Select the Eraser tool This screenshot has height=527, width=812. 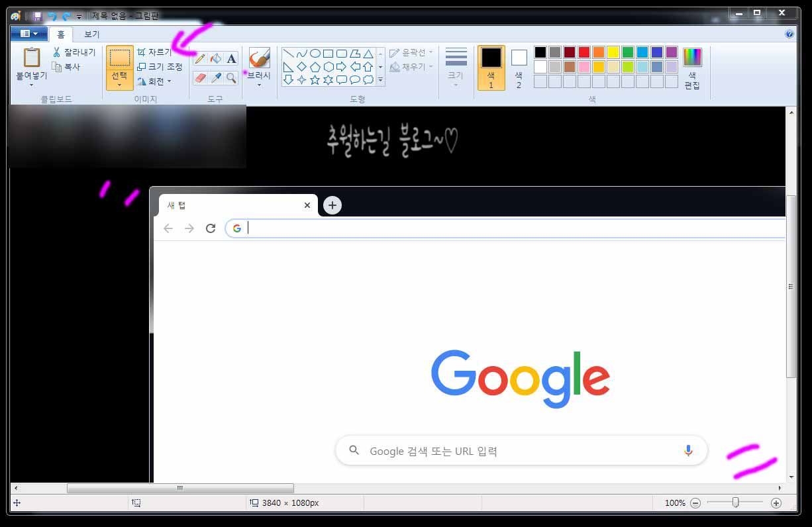(200, 78)
